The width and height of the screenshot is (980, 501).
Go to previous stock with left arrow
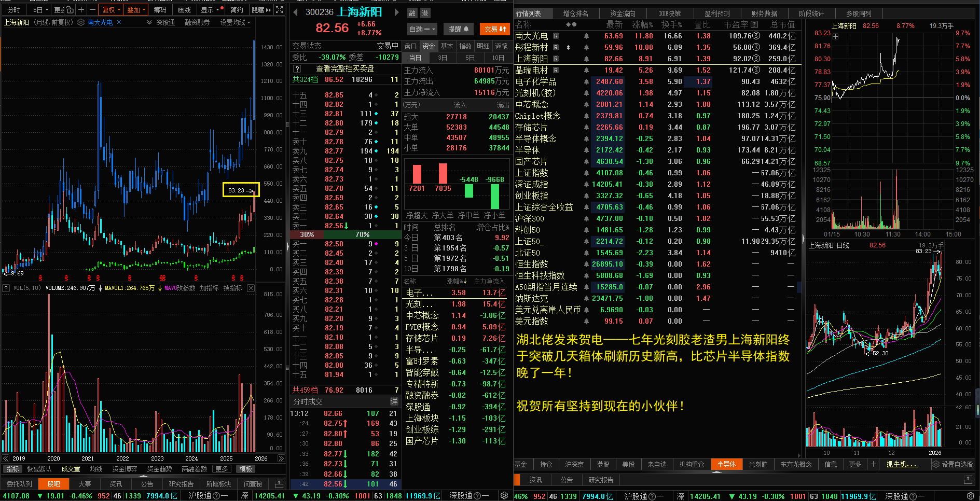pos(296,12)
